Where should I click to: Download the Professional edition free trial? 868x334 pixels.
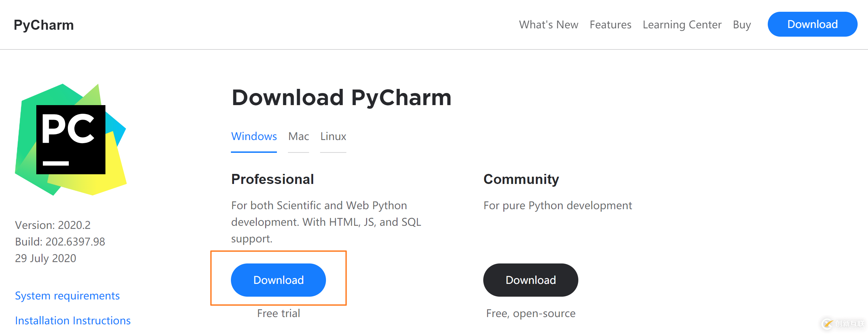[x=278, y=280]
